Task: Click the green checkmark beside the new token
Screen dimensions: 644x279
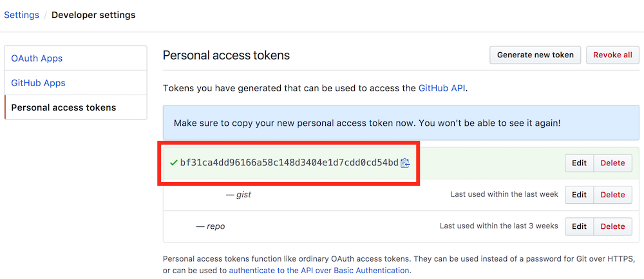Action: point(173,163)
